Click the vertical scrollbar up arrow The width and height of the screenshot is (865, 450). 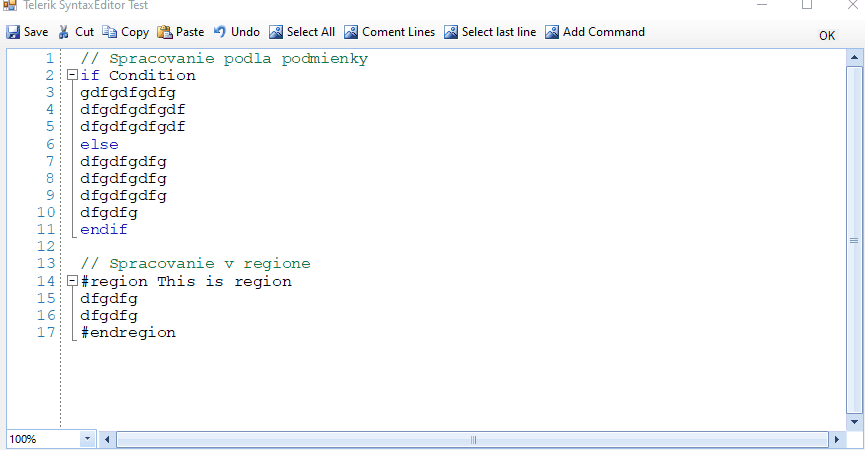tap(854, 57)
